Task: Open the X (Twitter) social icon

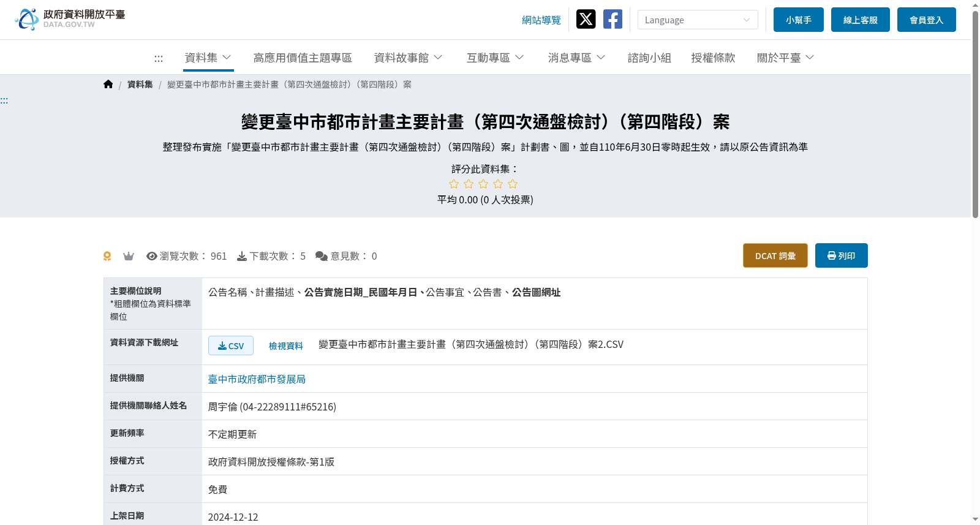Action: click(586, 19)
